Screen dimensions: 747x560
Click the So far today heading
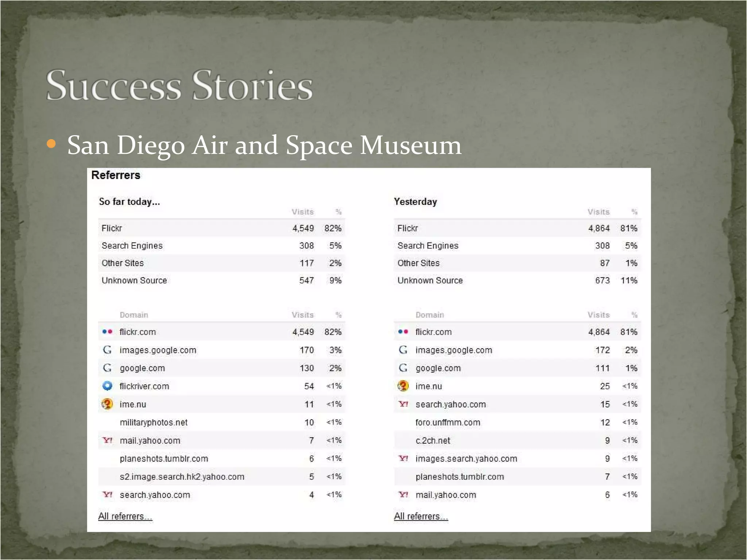(129, 202)
